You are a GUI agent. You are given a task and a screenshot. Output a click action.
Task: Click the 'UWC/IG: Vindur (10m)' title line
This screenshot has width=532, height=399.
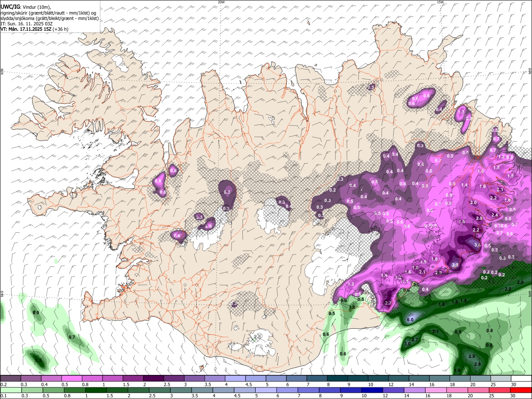tap(26, 7)
